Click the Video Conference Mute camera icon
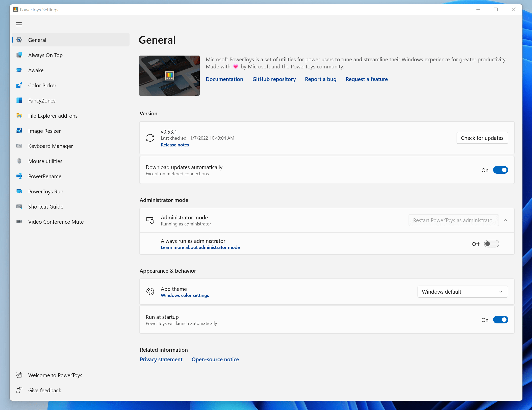Image resolution: width=532 pixels, height=410 pixels. point(19,222)
